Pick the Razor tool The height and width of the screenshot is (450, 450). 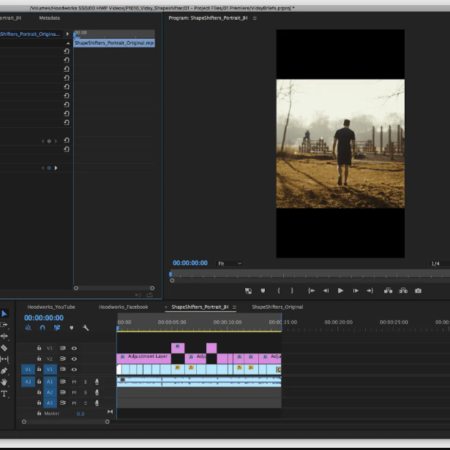[x=4, y=348]
